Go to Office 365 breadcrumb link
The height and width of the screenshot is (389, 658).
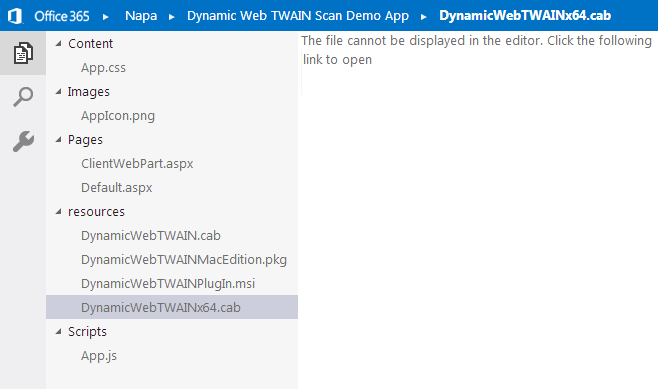pyautogui.click(x=62, y=16)
